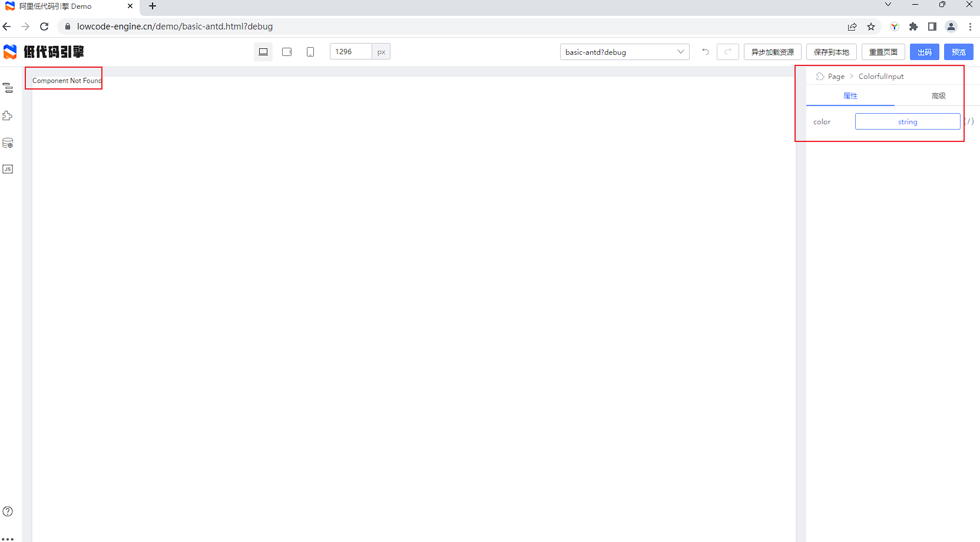The image size is (980, 542).
Task: Click the redo arrow in toolbar
Action: [728, 52]
